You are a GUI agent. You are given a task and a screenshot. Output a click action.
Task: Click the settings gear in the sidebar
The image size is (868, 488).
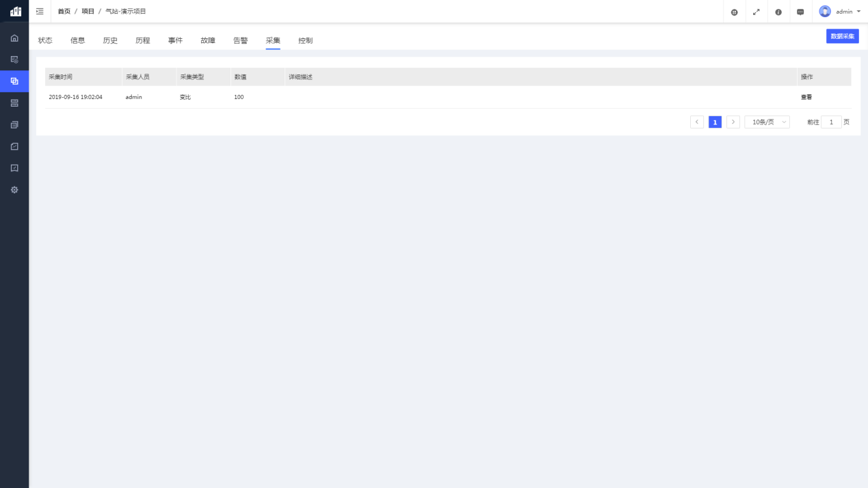coord(14,190)
